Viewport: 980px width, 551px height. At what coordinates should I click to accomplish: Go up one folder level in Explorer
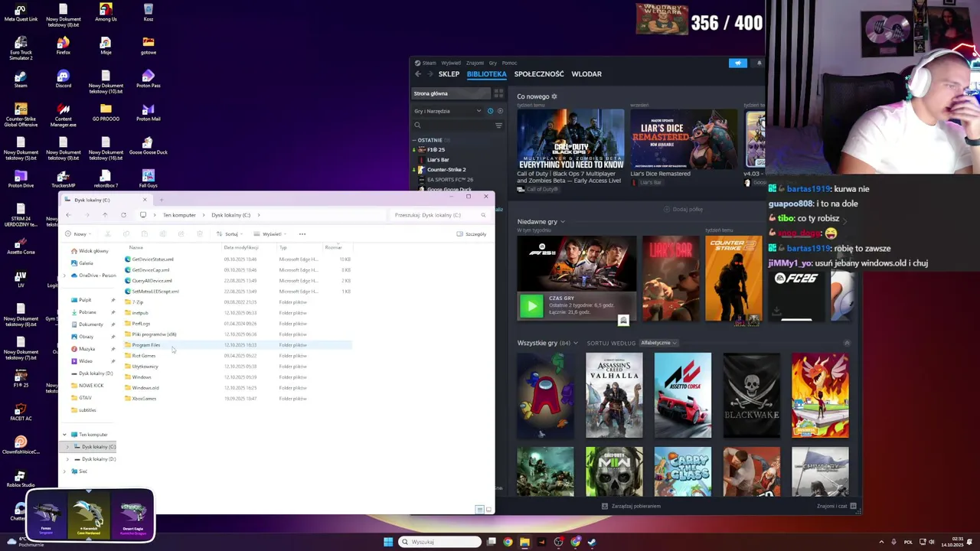point(105,215)
